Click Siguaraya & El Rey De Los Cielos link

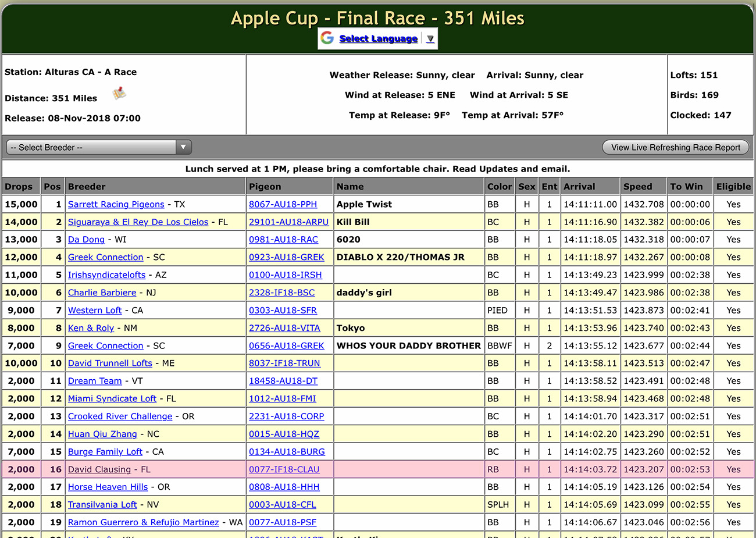point(138,222)
